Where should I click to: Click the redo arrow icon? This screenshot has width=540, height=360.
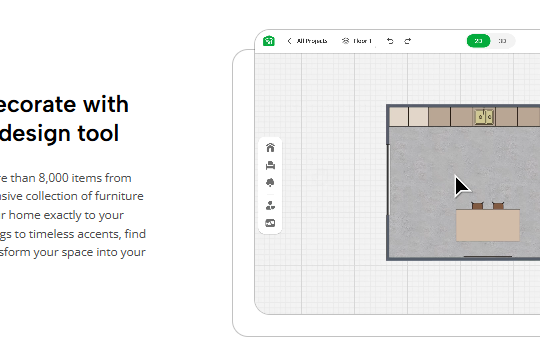408,41
